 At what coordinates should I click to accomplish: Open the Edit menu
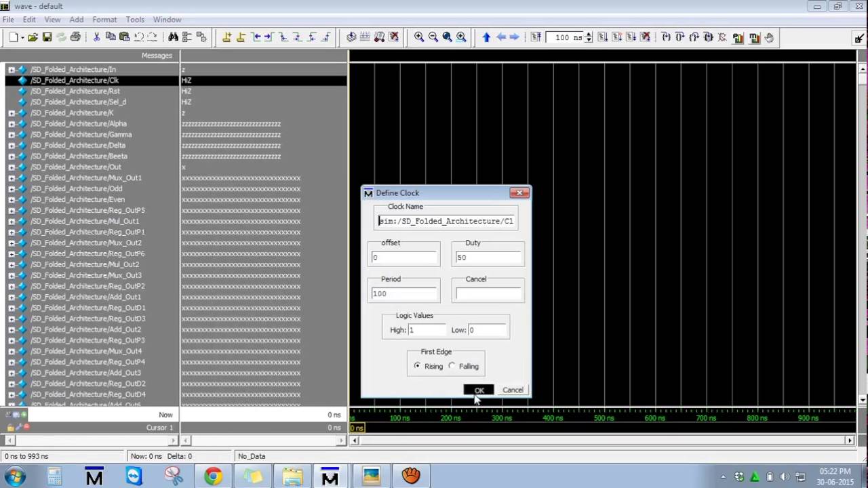click(x=29, y=20)
